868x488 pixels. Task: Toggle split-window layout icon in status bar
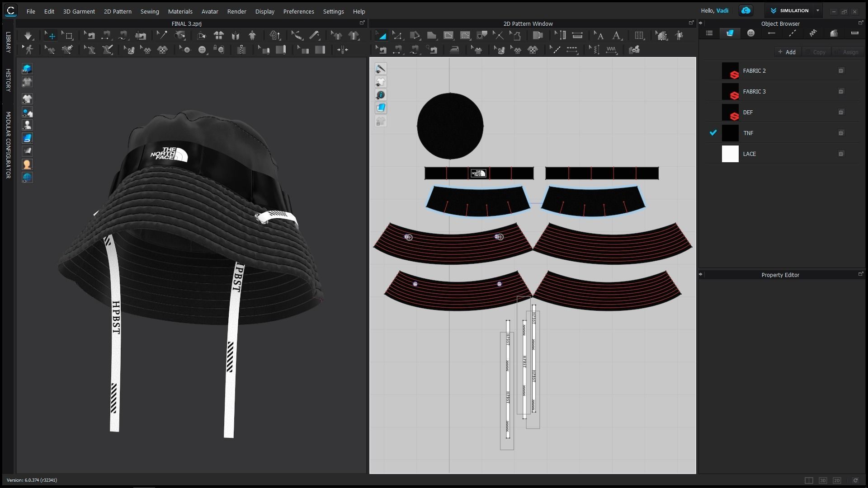tap(809, 480)
